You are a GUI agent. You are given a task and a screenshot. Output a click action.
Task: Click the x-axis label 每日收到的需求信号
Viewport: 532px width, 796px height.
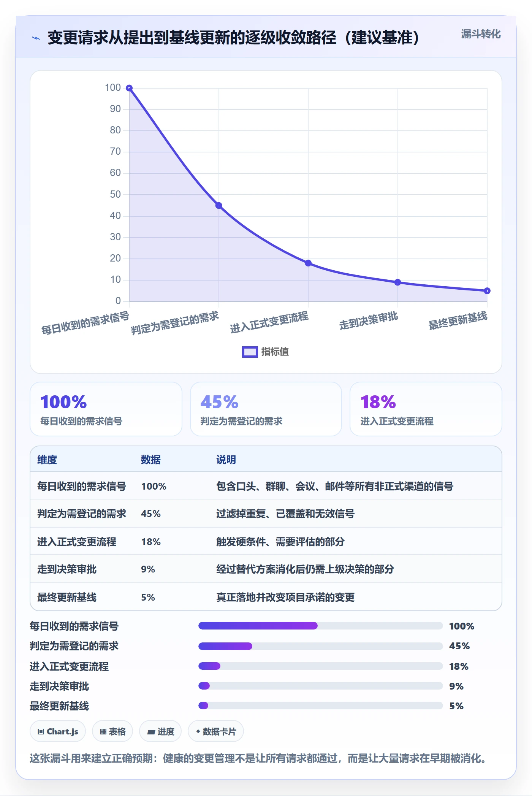(85, 323)
